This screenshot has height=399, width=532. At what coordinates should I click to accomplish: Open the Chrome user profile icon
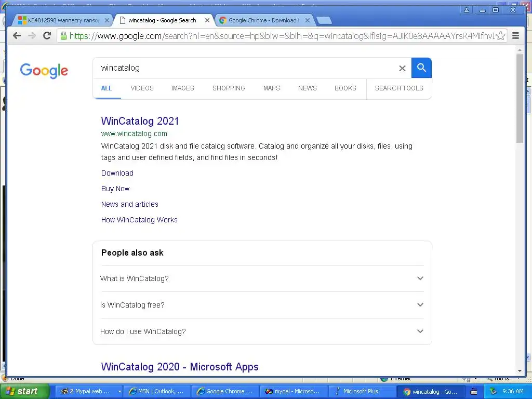[x=467, y=10]
